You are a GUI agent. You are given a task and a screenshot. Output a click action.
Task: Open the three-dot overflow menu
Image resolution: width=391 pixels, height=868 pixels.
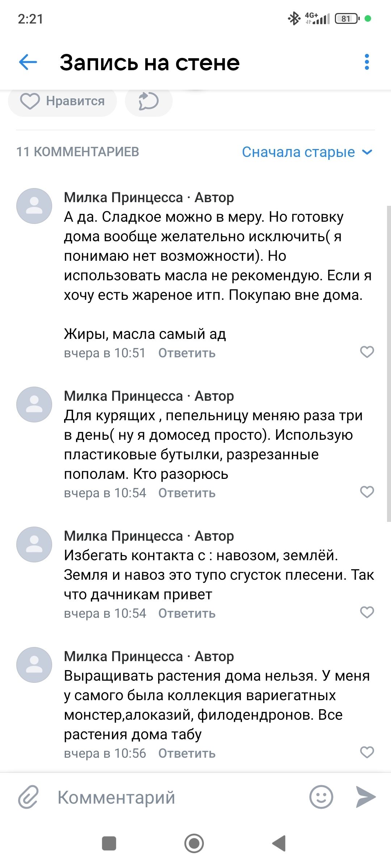[367, 62]
